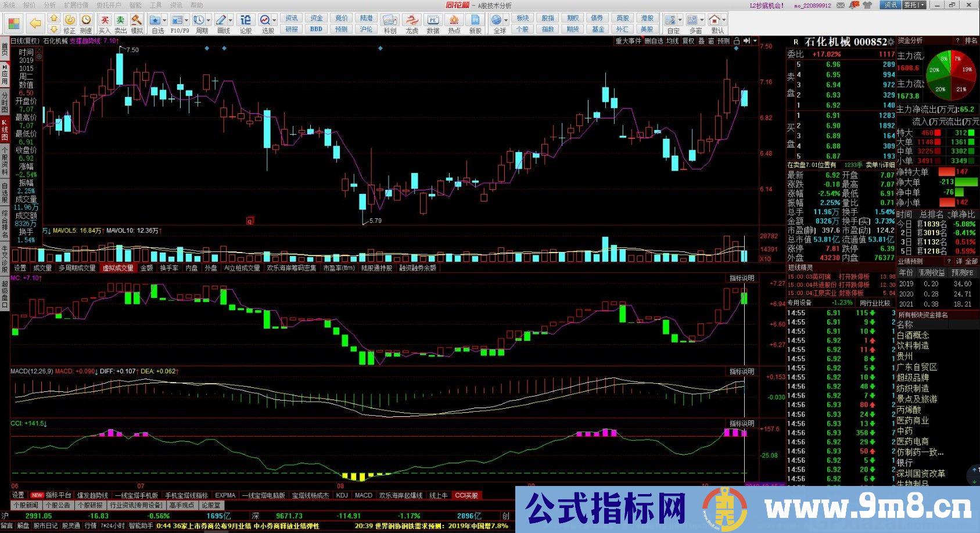Click the back arrow toolbar icon
Viewport: 980px width, 533px height.
coord(35,23)
